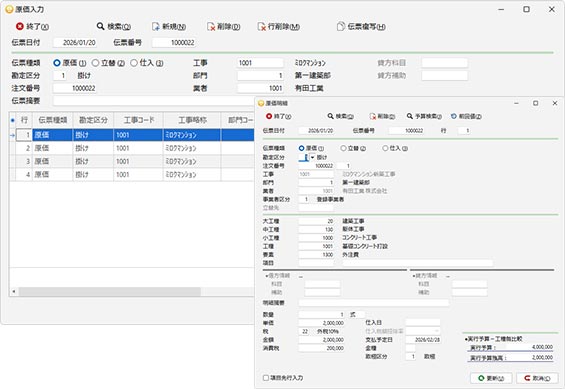The image size is (565, 389).
Task: Select 立替 radio in 原価明細 window
Action: [x=343, y=148]
